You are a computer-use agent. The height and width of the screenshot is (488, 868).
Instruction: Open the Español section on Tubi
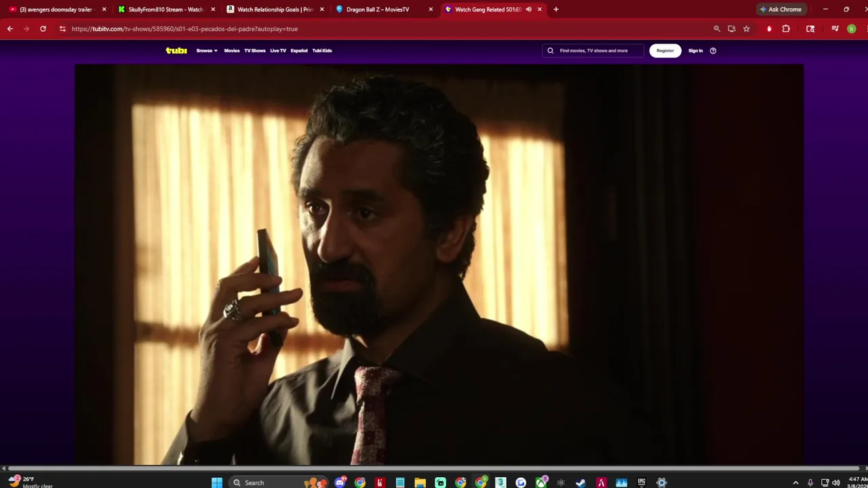(x=299, y=50)
